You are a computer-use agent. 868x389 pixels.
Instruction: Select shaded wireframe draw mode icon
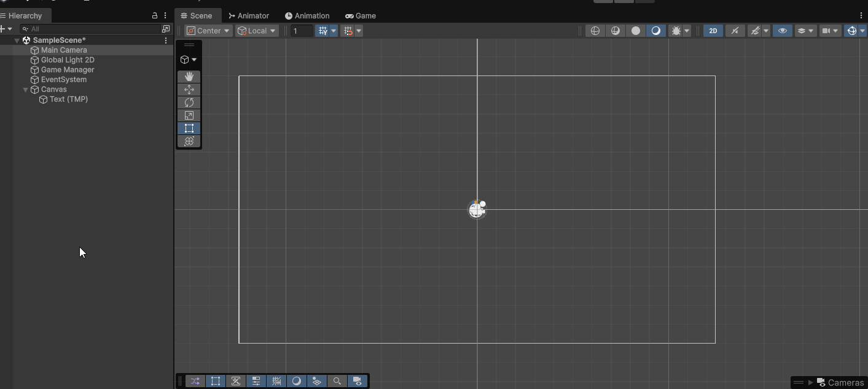click(x=616, y=31)
